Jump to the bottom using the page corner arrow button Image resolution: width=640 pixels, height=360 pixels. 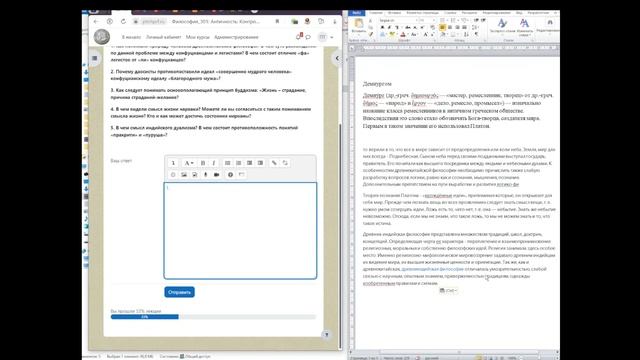(326, 335)
